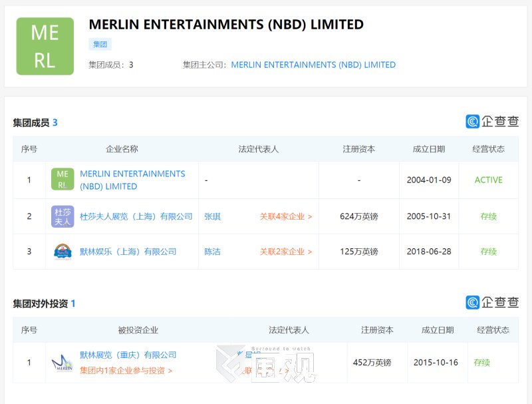Click the 企业名称 column header
The image size is (532, 404).
click(122, 149)
